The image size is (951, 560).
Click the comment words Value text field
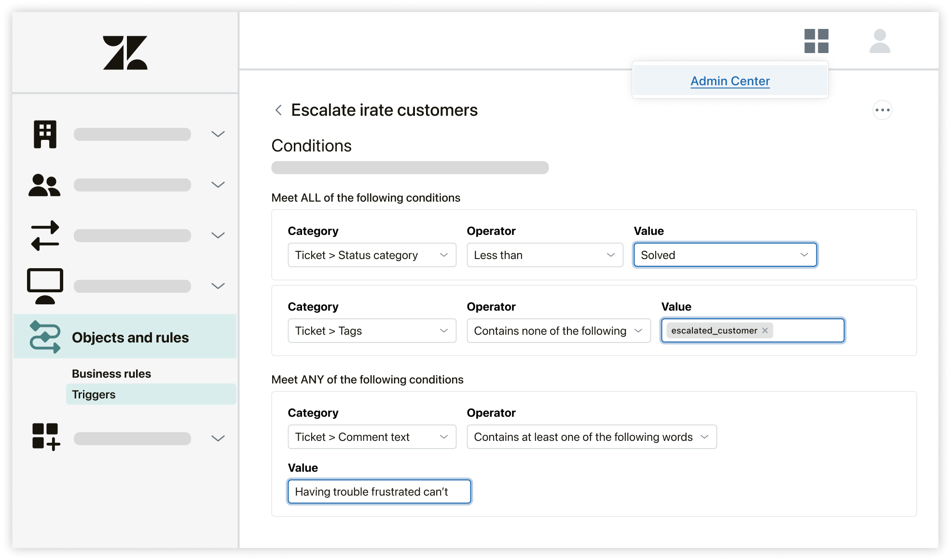(x=379, y=492)
